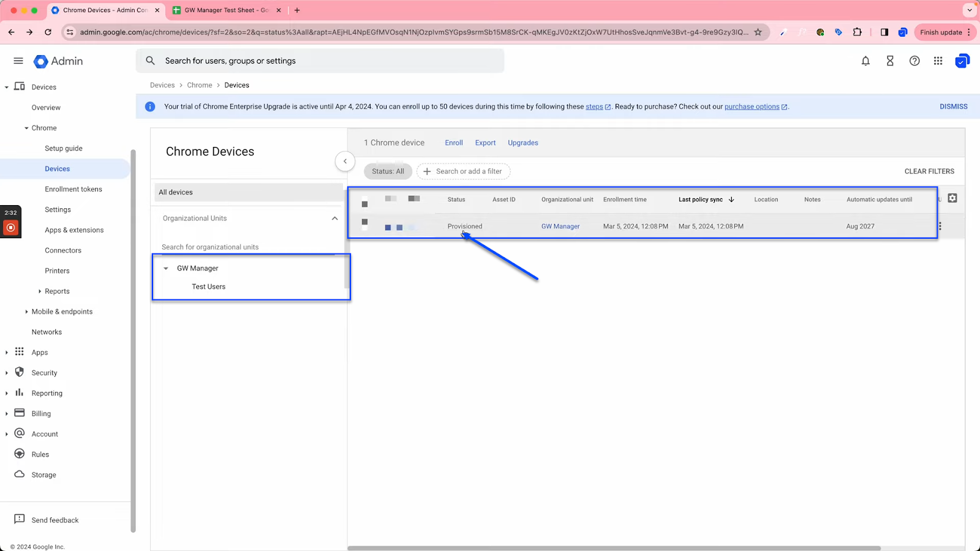
Task: Click Search or add a filter
Action: pyautogui.click(x=464, y=171)
